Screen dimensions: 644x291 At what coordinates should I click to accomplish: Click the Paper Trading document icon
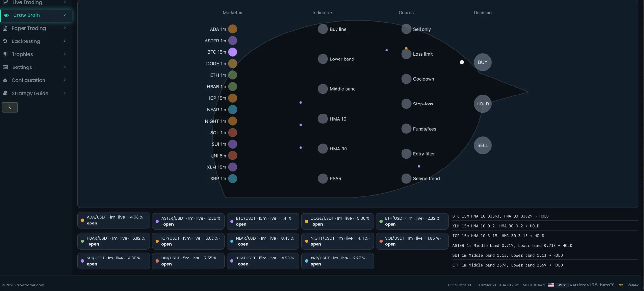click(5, 28)
